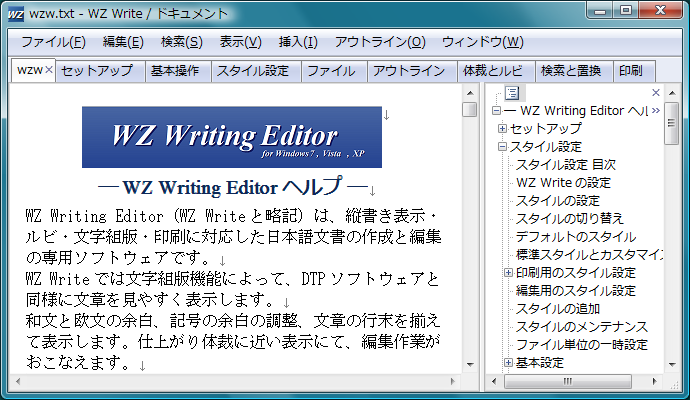Click the outline view icon above the tree

pyautogui.click(x=512, y=93)
